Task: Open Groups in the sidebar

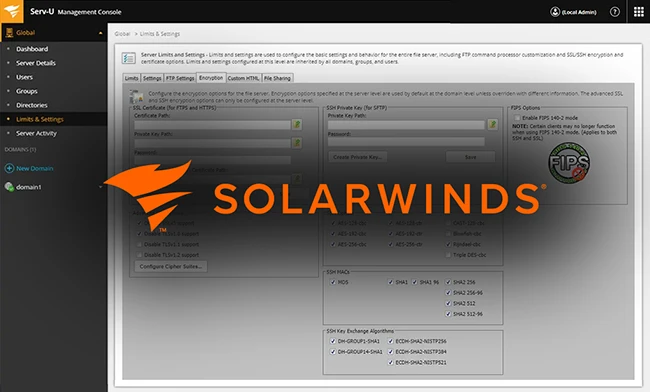Action: [x=27, y=91]
